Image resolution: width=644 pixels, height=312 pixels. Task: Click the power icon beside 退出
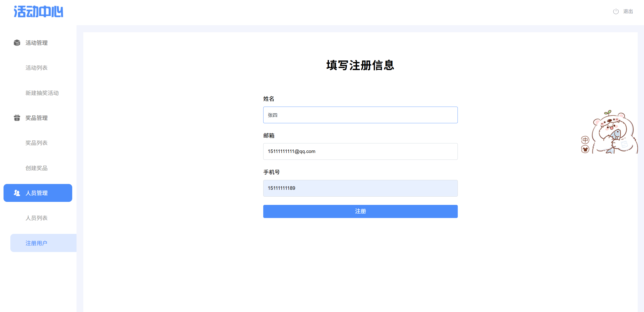click(616, 11)
